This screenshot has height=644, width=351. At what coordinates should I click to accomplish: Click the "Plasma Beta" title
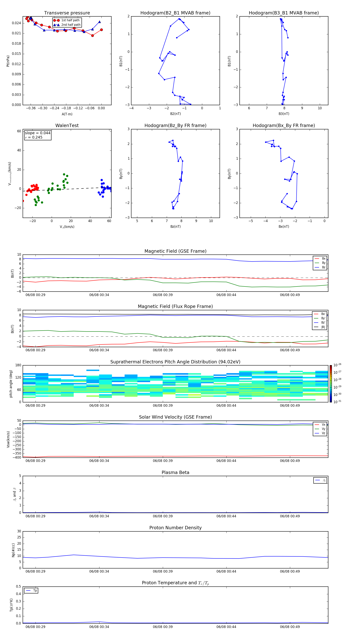[x=175, y=473]
